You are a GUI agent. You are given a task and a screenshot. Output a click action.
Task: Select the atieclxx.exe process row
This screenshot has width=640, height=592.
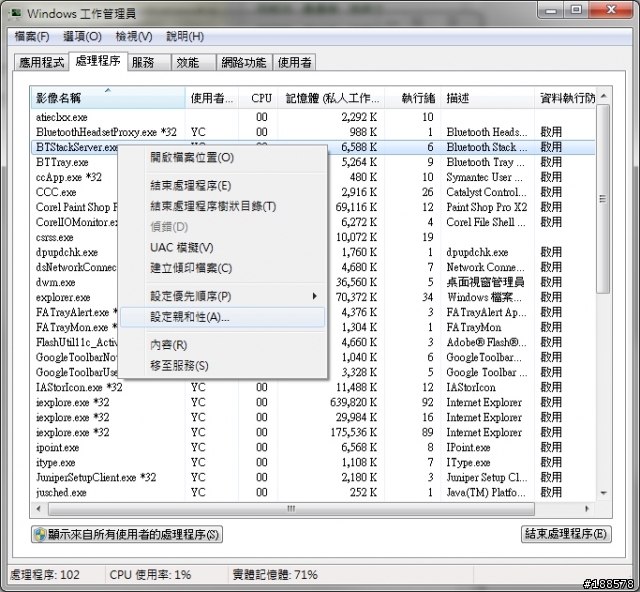[313, 117]
